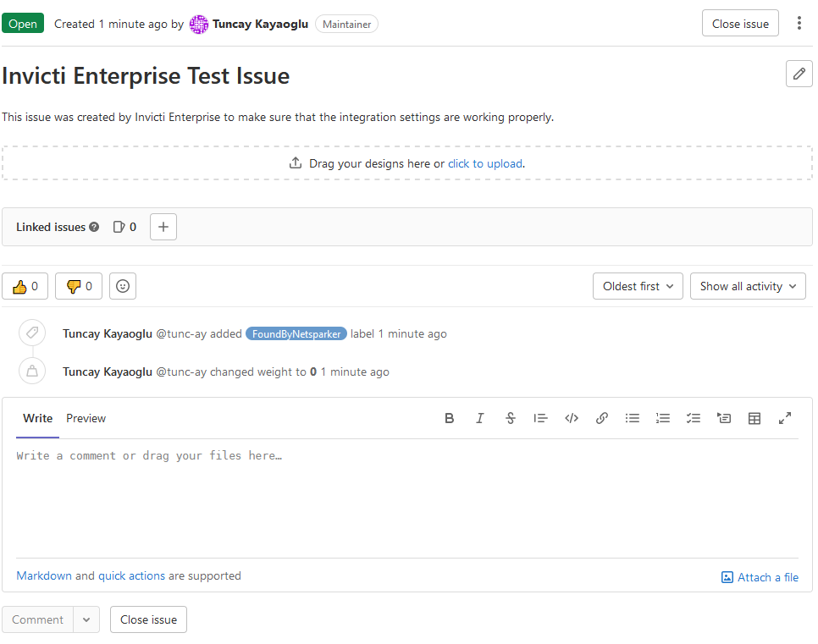This screenshot has width=818, height=644.
Task: Open the Show all activity filter
Action: coord(748,286)
